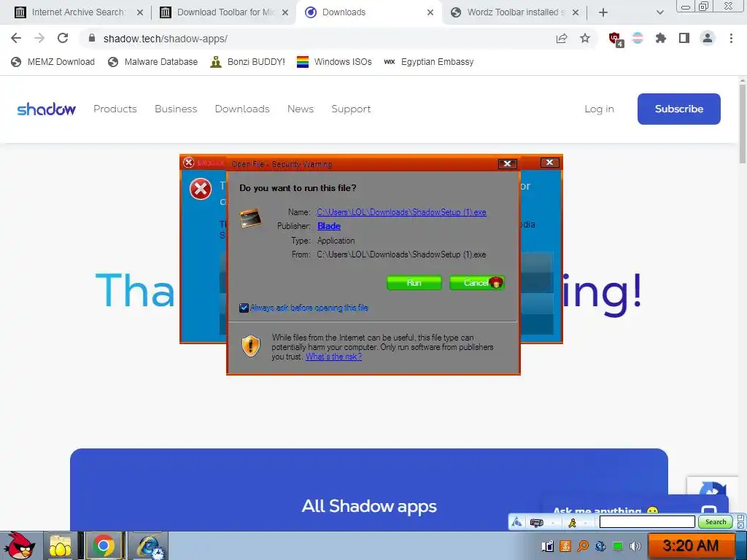Open the uBlock Origin extension
The width and height of the screenshot is (747, 560).
pos(616,39)
